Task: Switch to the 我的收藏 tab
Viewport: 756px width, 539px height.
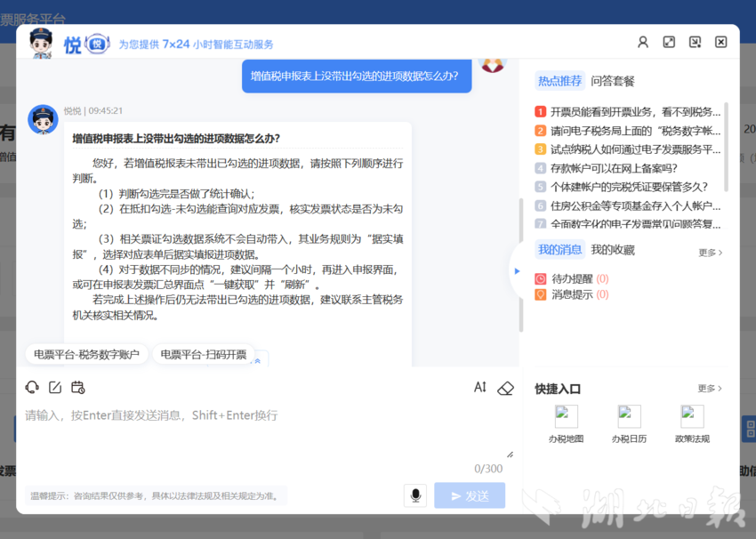Action: point(613,250)
